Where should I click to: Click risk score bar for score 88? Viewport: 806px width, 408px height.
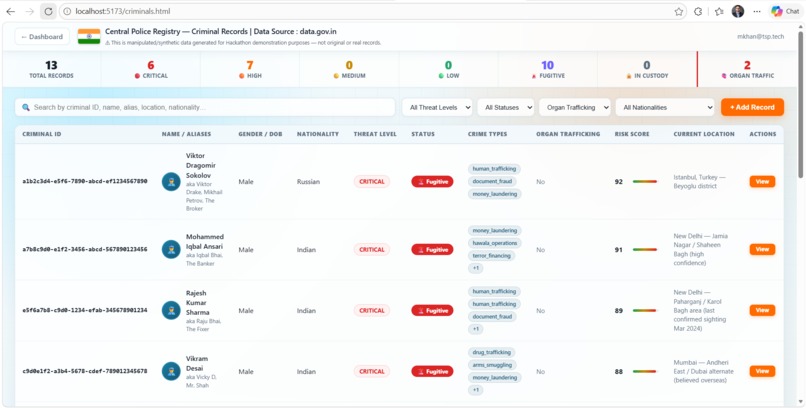(x=645, y=372)
